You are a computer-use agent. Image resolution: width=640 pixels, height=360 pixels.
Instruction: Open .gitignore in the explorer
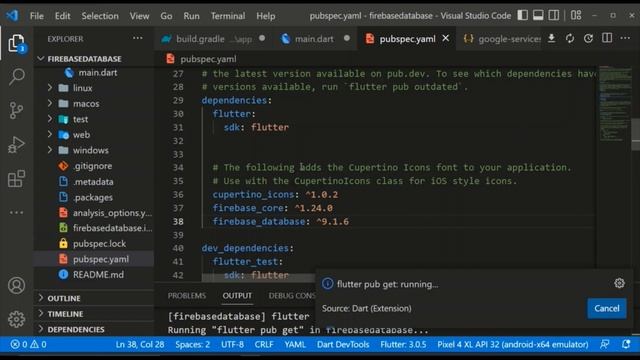(x=94, y=166)
